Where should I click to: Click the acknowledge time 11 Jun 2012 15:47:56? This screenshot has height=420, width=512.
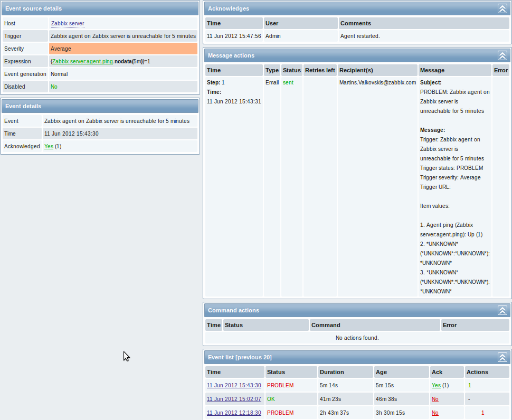pyautogui.click(x=234, y=36)
